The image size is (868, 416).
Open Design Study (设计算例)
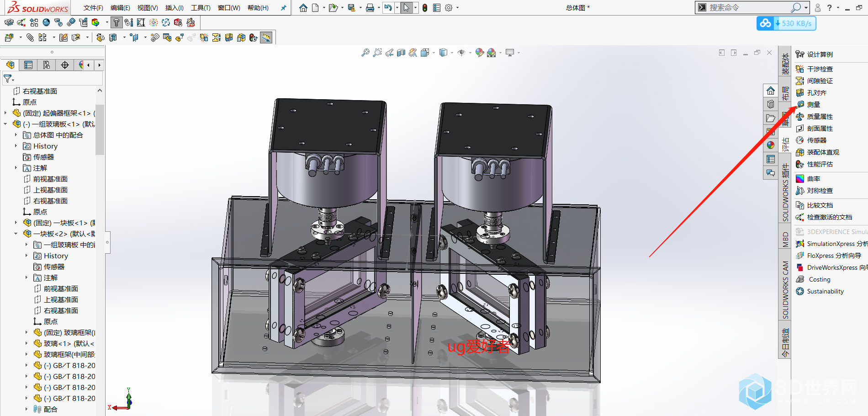(815, 54)
